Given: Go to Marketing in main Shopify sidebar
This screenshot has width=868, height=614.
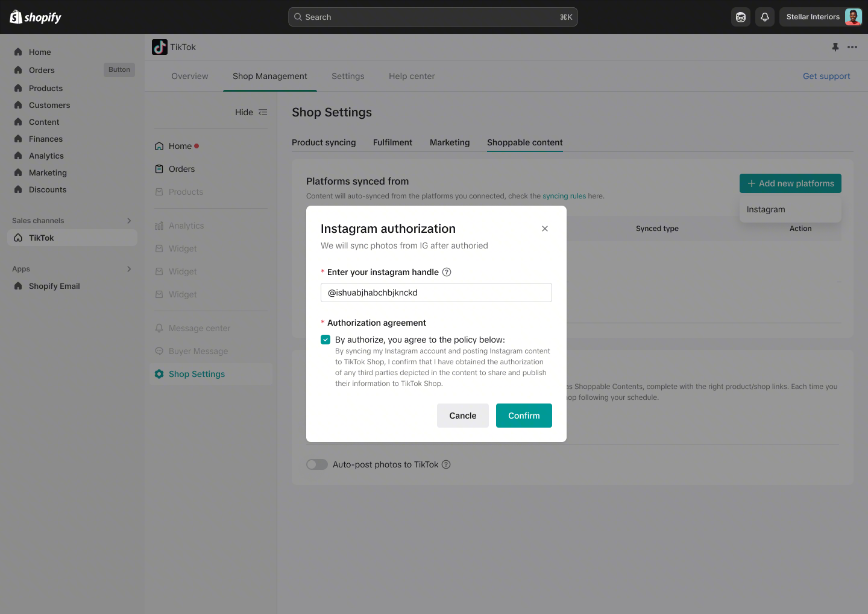Looking at the screenshot, I should tap(48, 172).
